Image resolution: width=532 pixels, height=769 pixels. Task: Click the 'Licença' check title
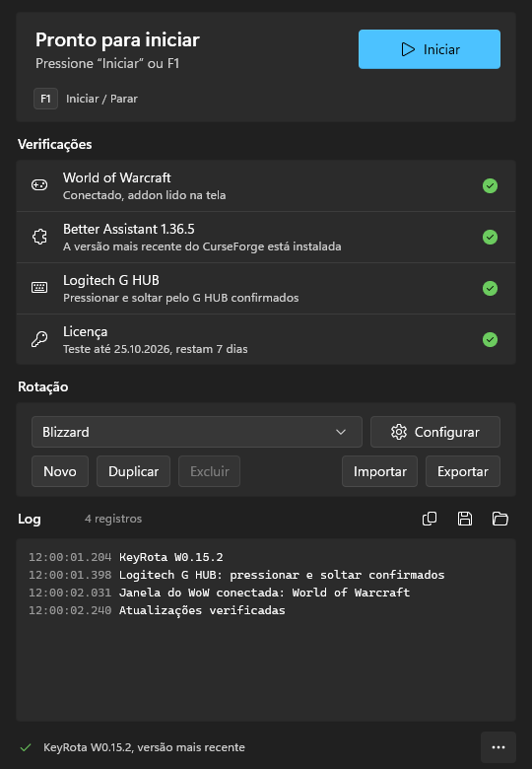(x=86, y=332)
